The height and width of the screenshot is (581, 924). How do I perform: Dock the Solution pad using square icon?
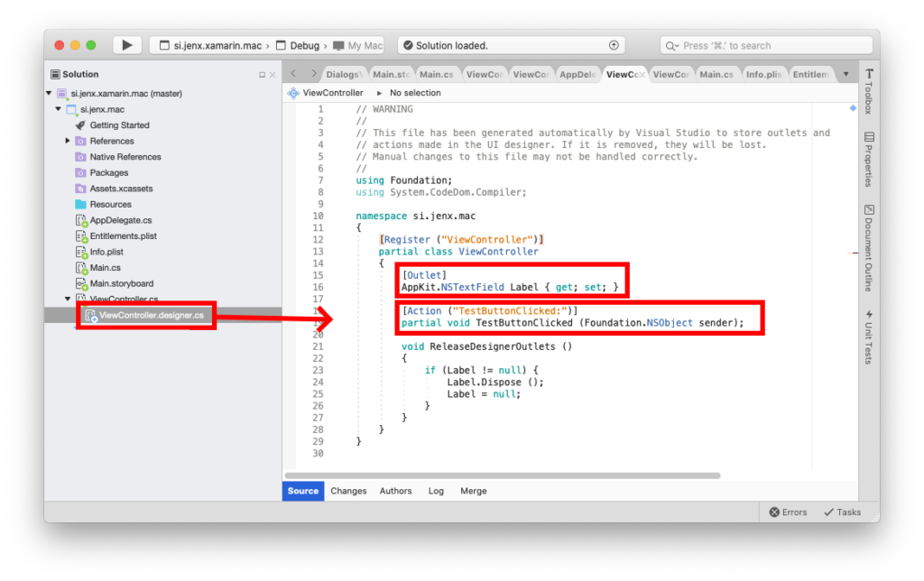coord(263,75)
